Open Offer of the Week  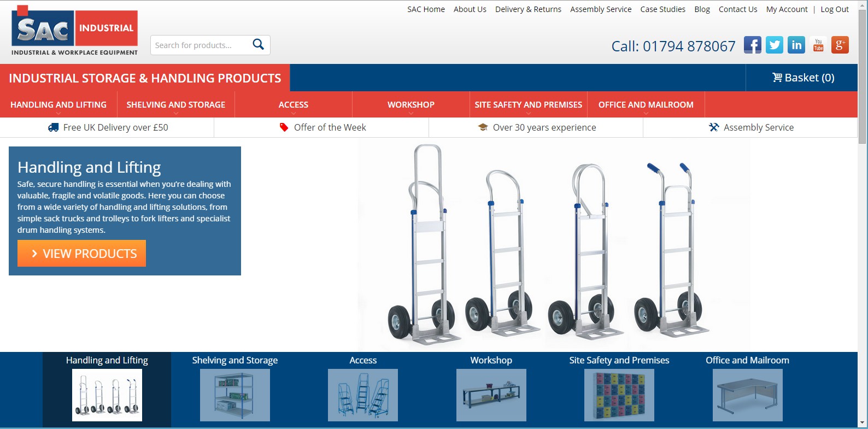(322, 127)
